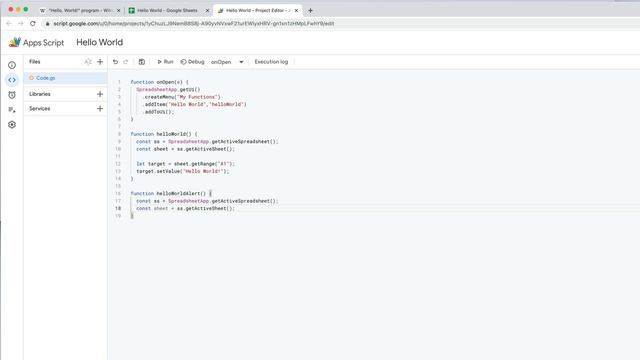Click the Undo arrow in editor toolbar
This screenshot has width=640, height=360.
(115, 62)
